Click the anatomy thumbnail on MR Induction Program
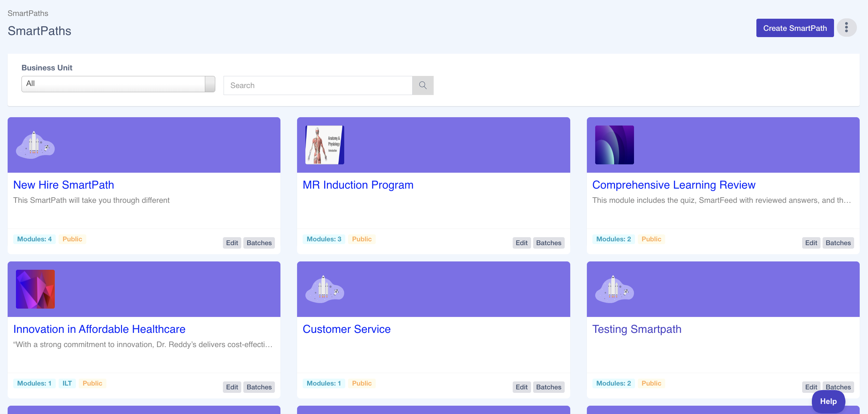The image size is (868, 414). coord(324,145)
